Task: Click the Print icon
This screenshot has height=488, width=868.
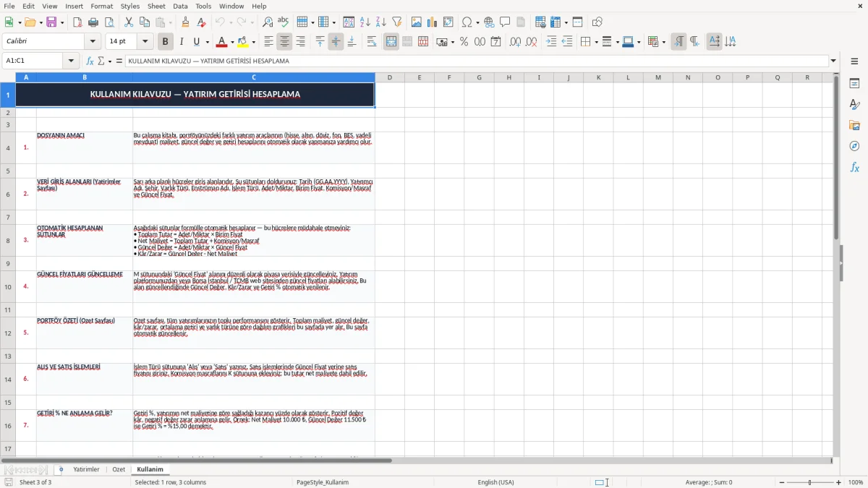Action: [x=93, y=22]
